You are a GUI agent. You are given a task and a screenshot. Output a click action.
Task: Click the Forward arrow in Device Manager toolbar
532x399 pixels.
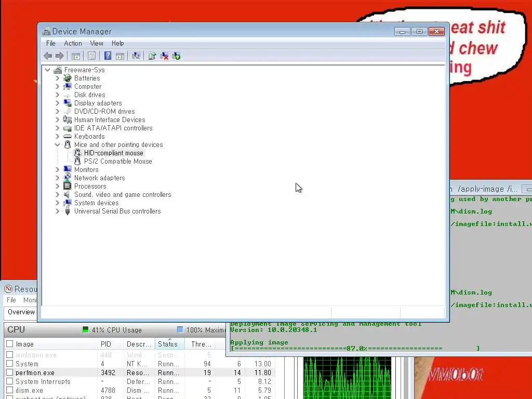pyautogui.click(x=59, y=56)
